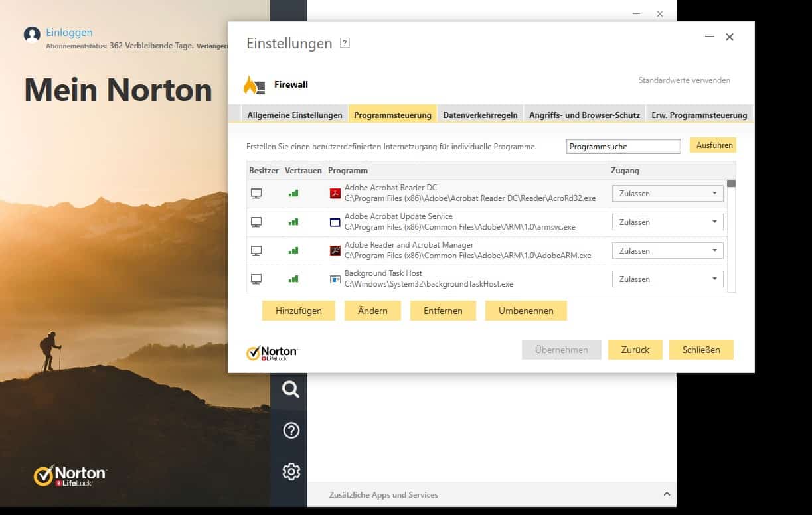Open Zugang dropdown for Adobe Acrobat Reader DC

click(x=667, y=194)
